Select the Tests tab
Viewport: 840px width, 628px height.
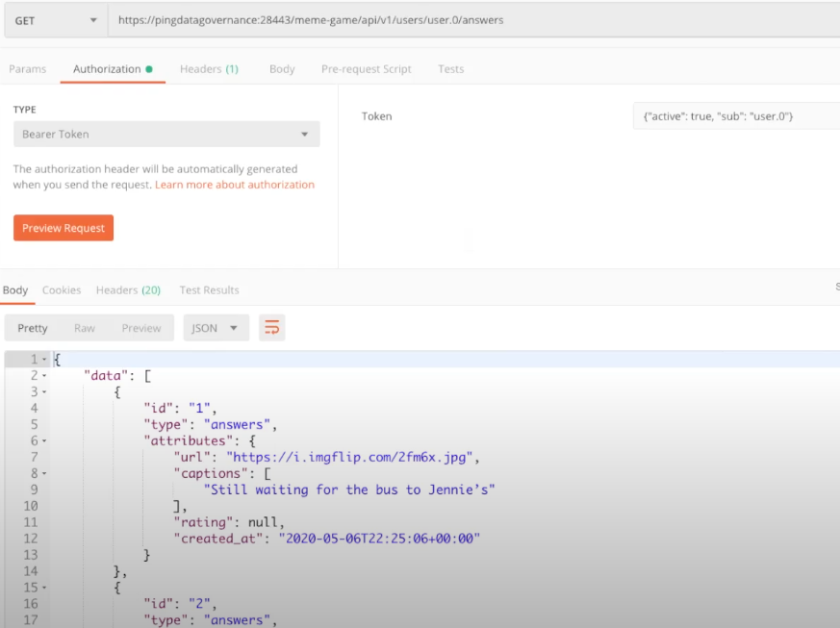(x=450, y=69)
